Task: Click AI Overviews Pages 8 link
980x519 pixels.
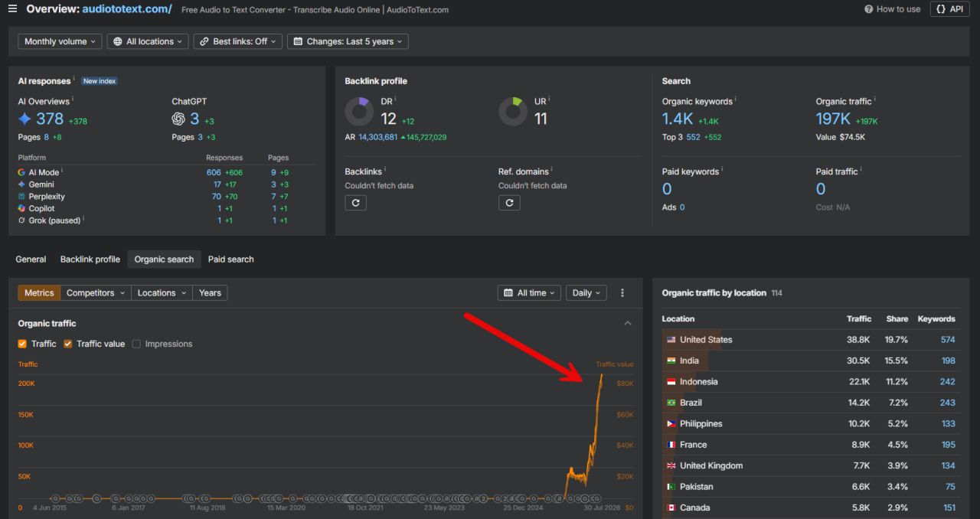Action: tap(46, 138)
